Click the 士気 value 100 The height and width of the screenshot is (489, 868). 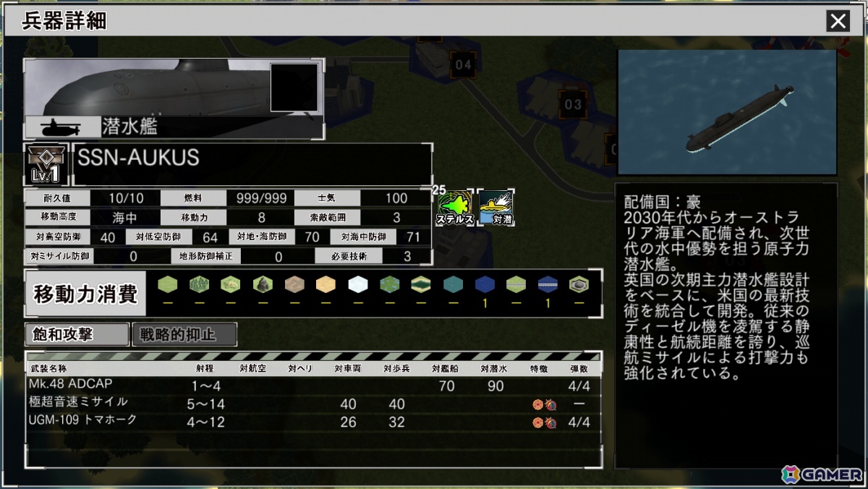point(396,198)
